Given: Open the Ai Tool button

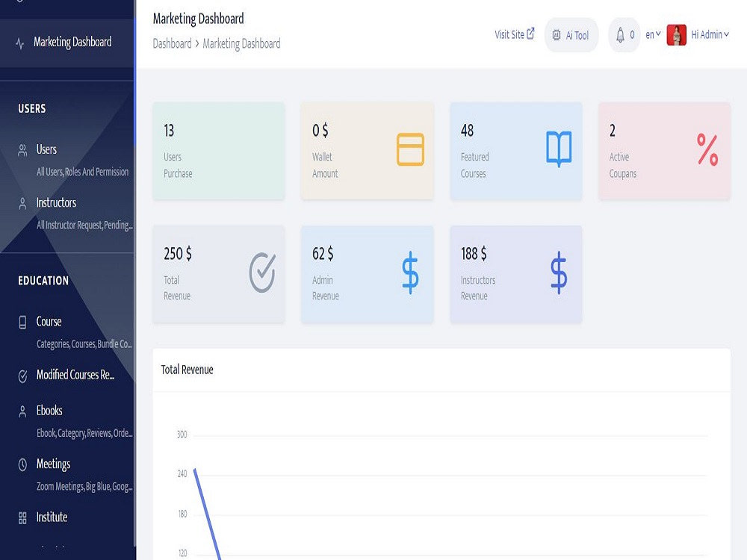Looking at the screenshot, I should [x=571, y=35].
